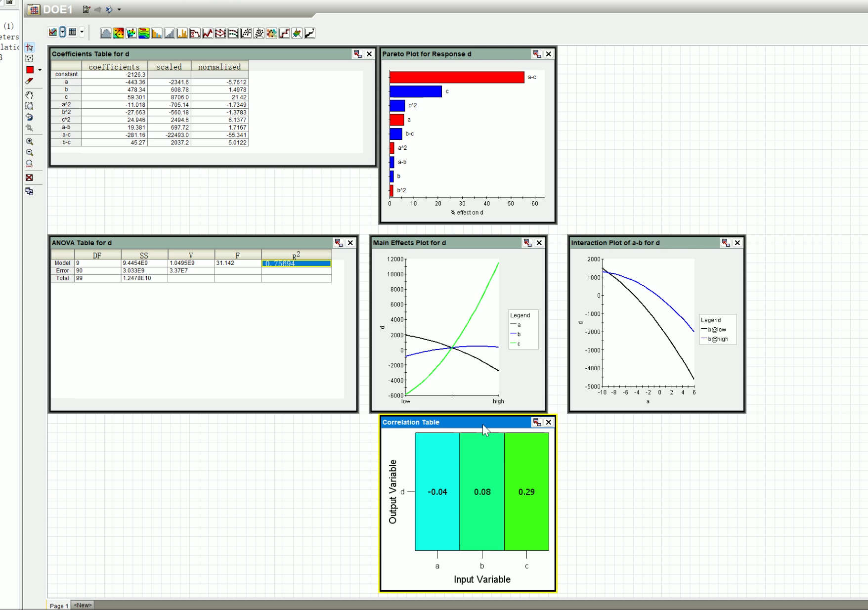Insert the 3D surface plot

pos(297,33)
